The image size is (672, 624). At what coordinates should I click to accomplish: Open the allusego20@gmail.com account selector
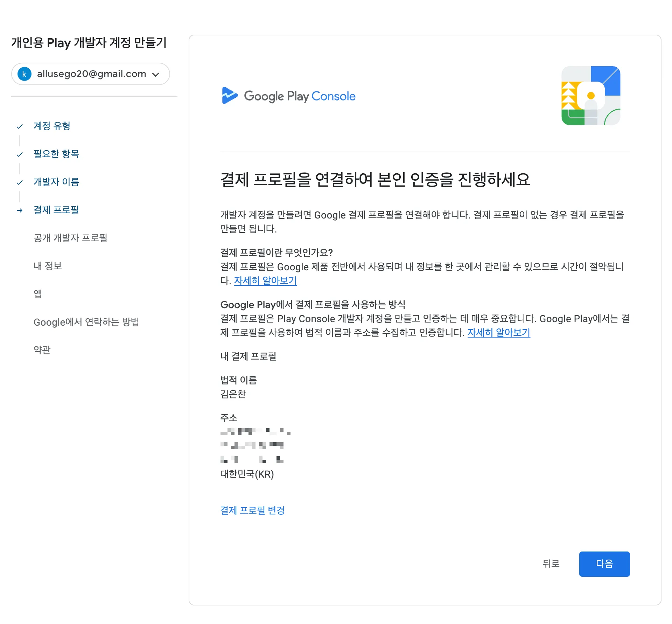tap(91, 74)
